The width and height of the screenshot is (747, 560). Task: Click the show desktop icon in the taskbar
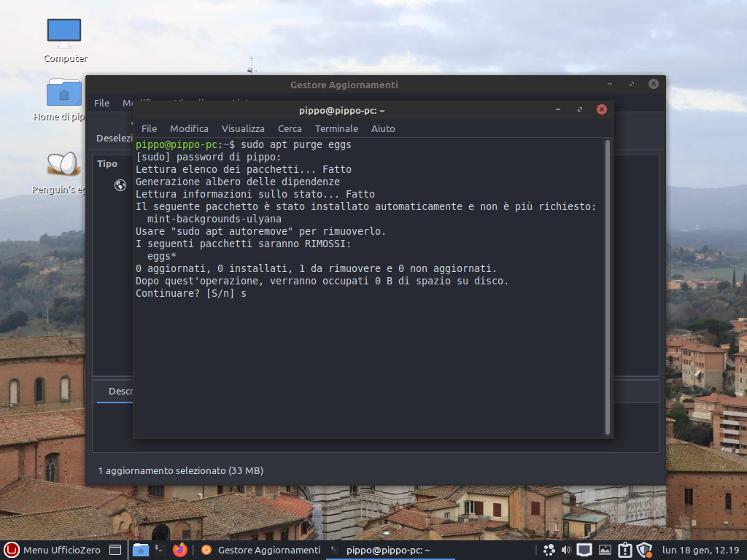(115, 550)
